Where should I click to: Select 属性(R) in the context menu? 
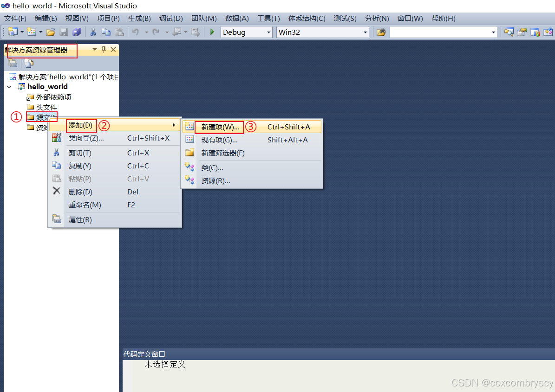point(115,220)
